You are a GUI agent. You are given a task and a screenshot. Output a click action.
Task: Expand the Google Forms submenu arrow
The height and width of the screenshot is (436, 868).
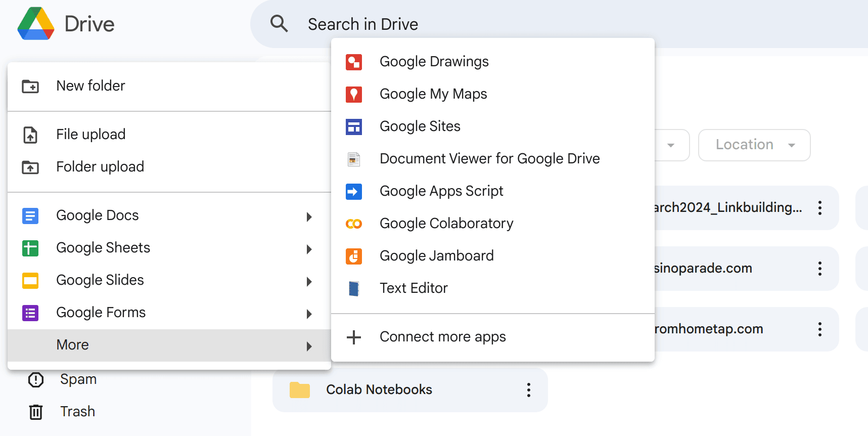click(x=309, y=314)
